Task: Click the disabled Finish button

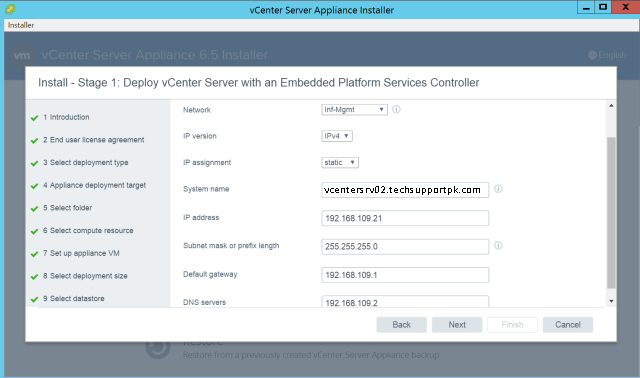Action: click(x=512, y=325)
